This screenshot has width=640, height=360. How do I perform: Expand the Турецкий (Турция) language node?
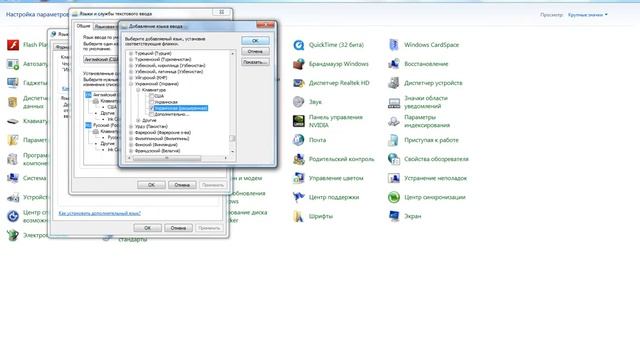click(131, 53)
